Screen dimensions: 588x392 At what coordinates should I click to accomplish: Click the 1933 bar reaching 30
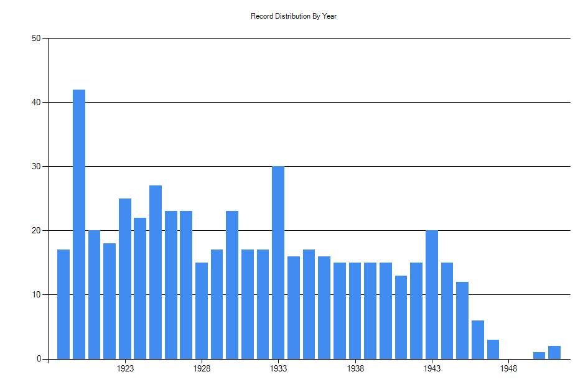[278, 263]
